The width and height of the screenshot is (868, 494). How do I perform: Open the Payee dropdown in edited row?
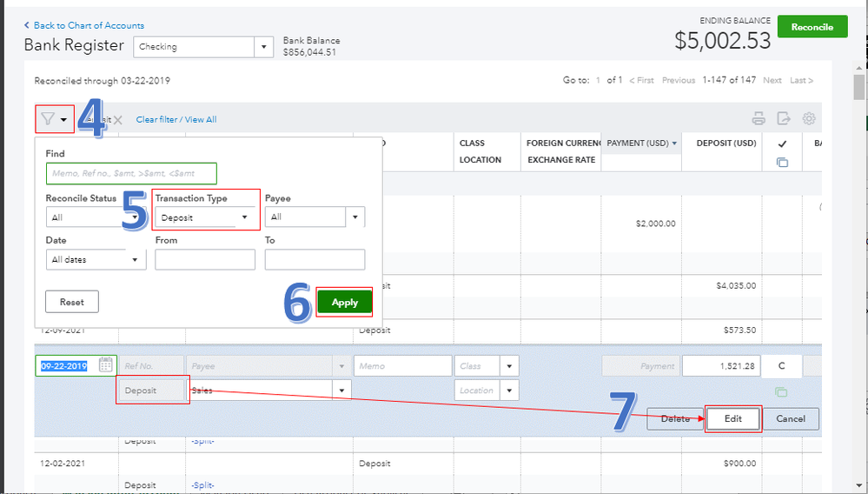tap(341, 366)
